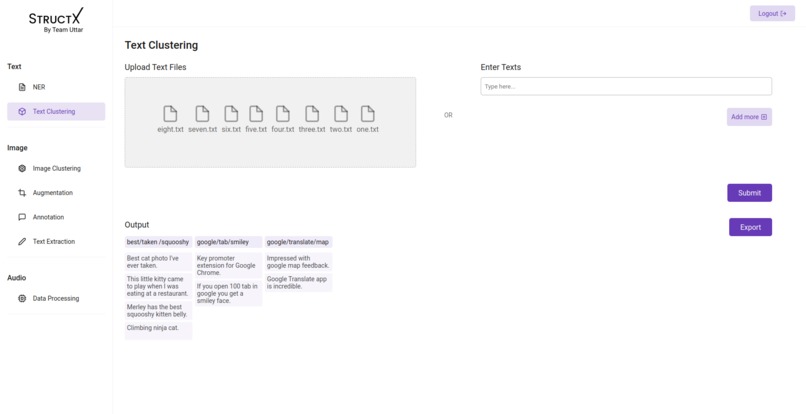This screenshot has height=414, width=806.
Task: Click 'Merley has the best squooshy' entry
Action: pos(158,311)
